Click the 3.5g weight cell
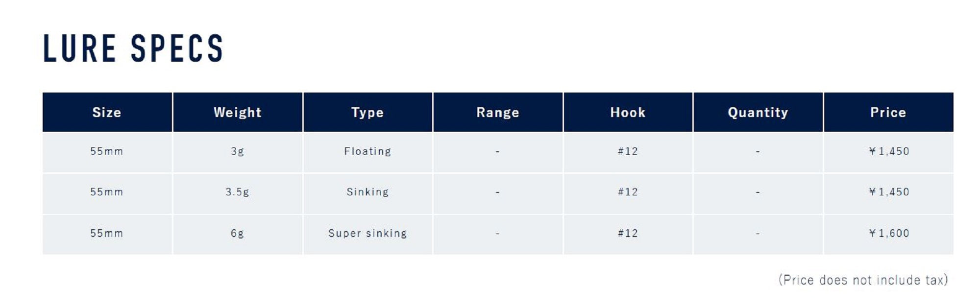 (x=238, y=192)
